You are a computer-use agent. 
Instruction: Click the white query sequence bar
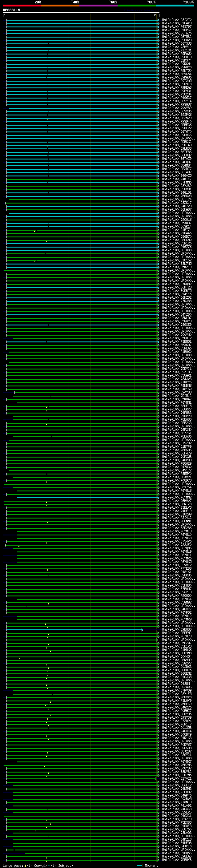tap(81, 12)
